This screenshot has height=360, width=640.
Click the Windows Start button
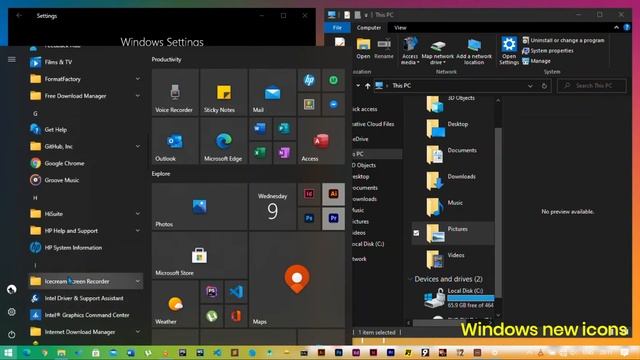point(8,353)
